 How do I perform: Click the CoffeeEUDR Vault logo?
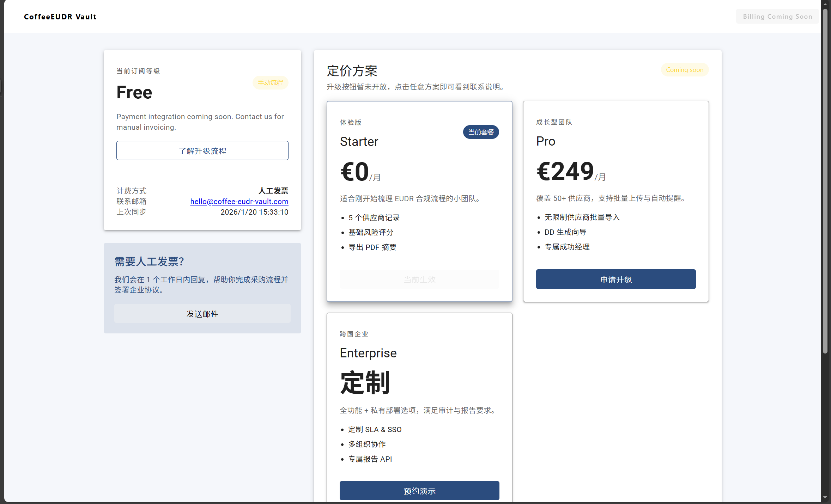[60, 16]
